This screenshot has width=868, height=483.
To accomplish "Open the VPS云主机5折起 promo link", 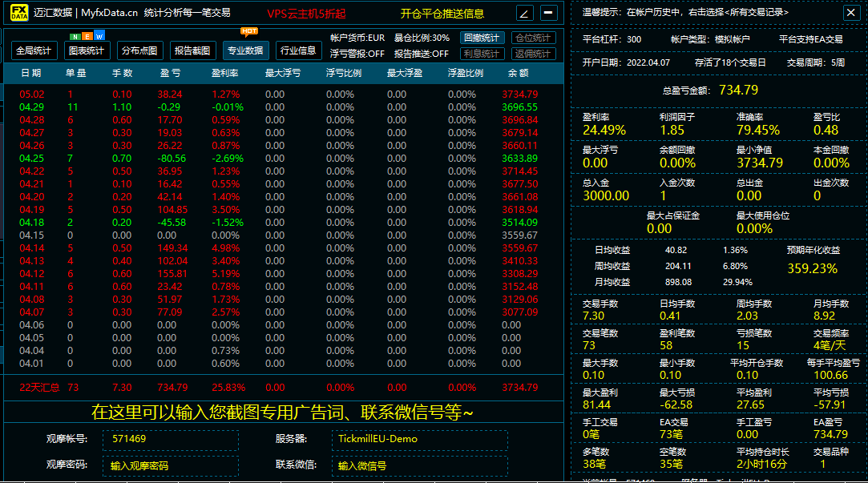I will [306, 14].
